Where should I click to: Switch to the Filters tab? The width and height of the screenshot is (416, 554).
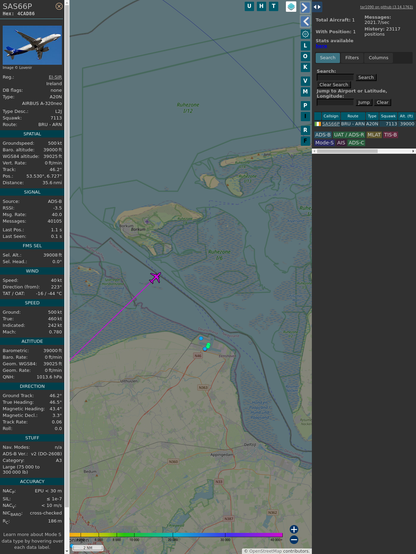[x=352, y=58]
